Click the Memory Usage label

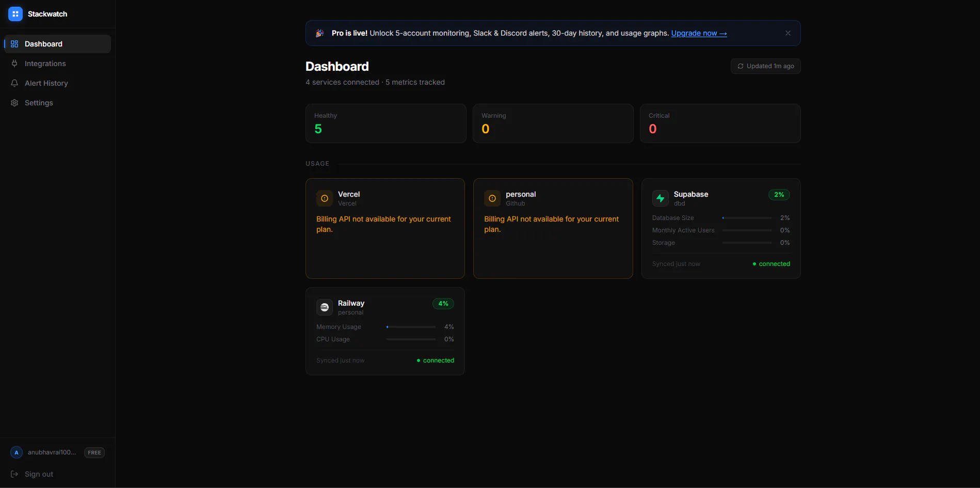339,327
